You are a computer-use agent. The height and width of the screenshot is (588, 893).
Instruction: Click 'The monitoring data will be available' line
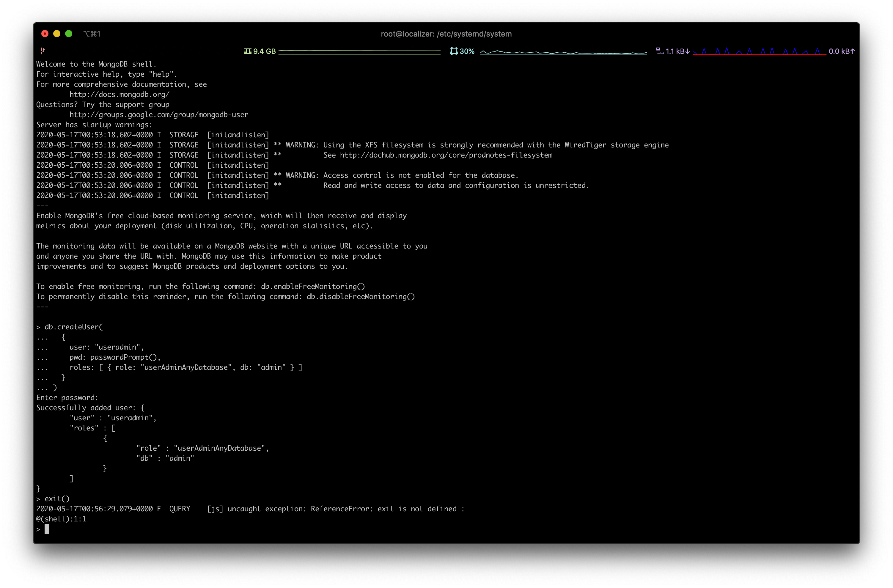click(x=232, y=246)
